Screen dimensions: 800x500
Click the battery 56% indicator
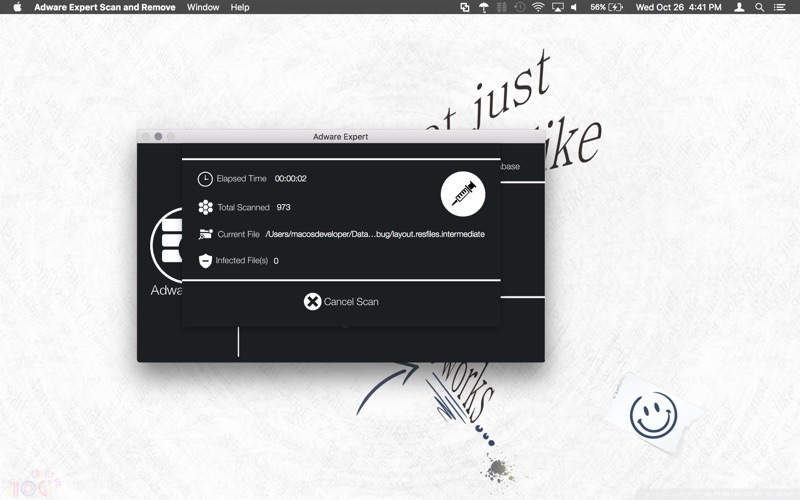click(607, 7)
